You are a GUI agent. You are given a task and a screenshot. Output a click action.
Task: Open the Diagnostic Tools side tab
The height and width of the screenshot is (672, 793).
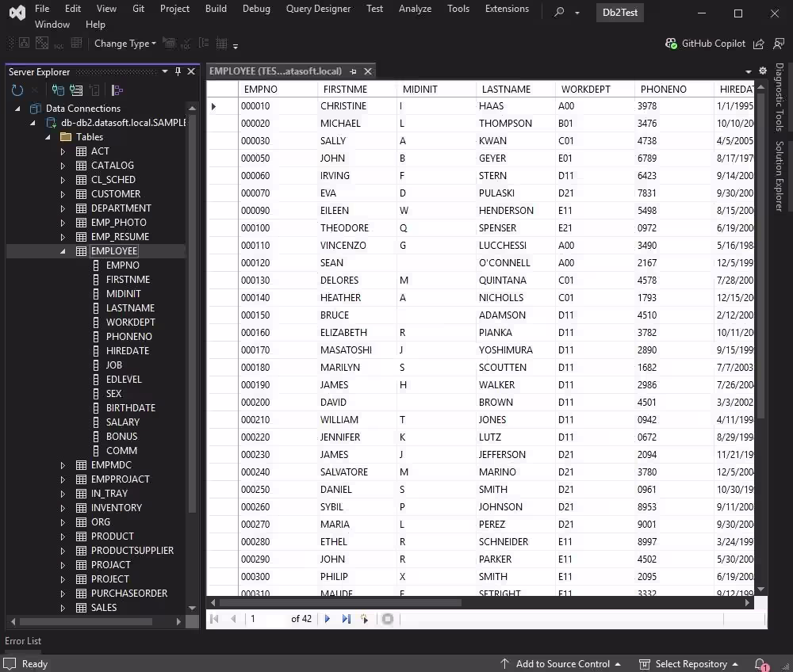pos(780,97)
